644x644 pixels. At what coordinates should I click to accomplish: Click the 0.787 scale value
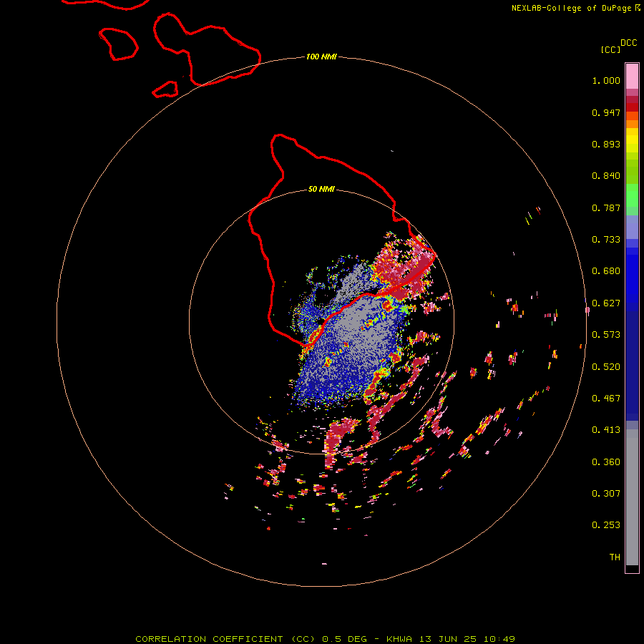point(606,208)
